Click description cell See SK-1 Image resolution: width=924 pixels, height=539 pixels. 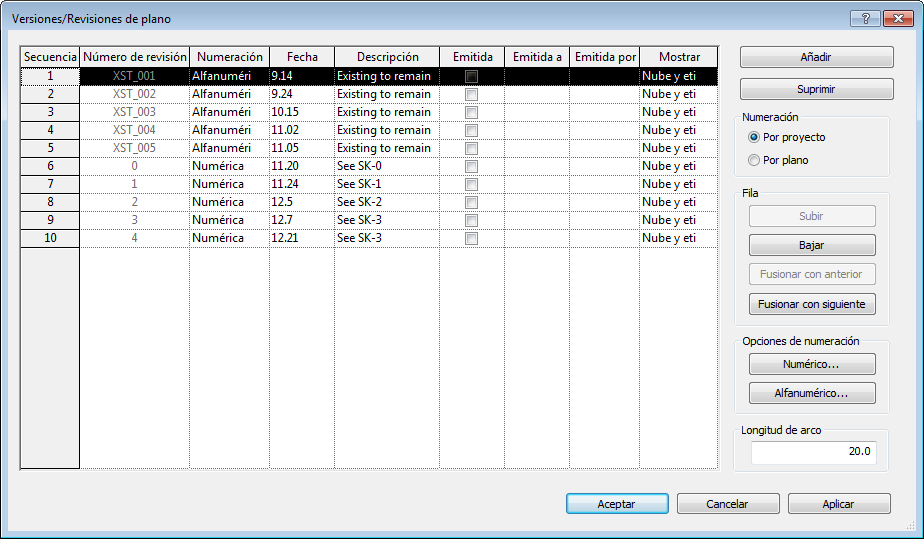(387, 184)
